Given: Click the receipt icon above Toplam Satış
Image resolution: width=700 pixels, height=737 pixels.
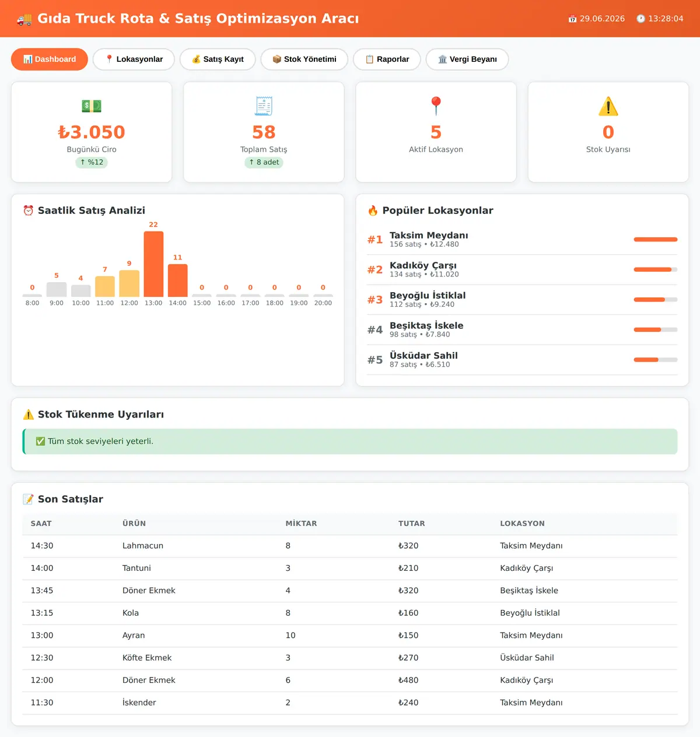Looking at the screenshot, I should (x=264, y=106).
